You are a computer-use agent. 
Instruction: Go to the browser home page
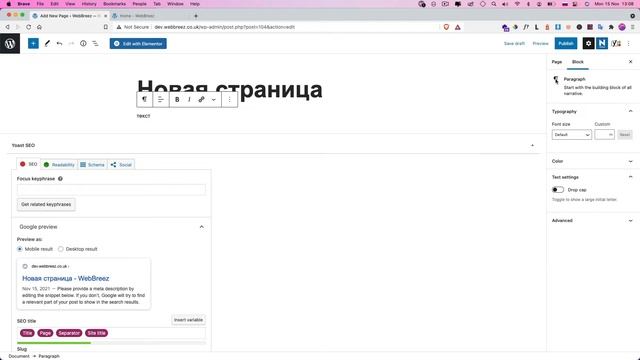(x=39, y=27)
